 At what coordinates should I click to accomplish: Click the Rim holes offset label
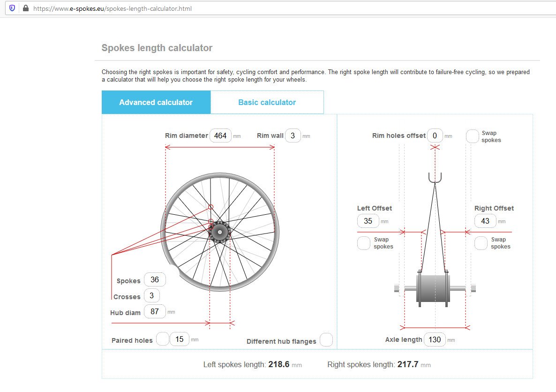[x=399, y=136]
